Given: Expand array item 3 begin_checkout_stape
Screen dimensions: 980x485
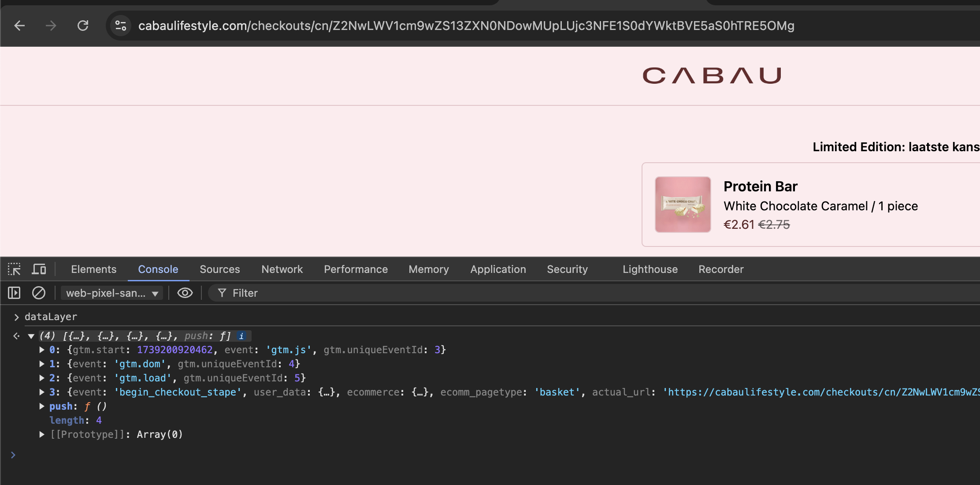Looking at the screenshot, I should point(42,392).
